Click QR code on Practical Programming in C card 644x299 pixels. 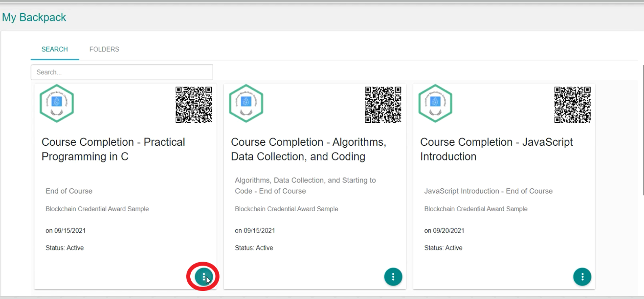pyautogui.click(x=193, y=104)
